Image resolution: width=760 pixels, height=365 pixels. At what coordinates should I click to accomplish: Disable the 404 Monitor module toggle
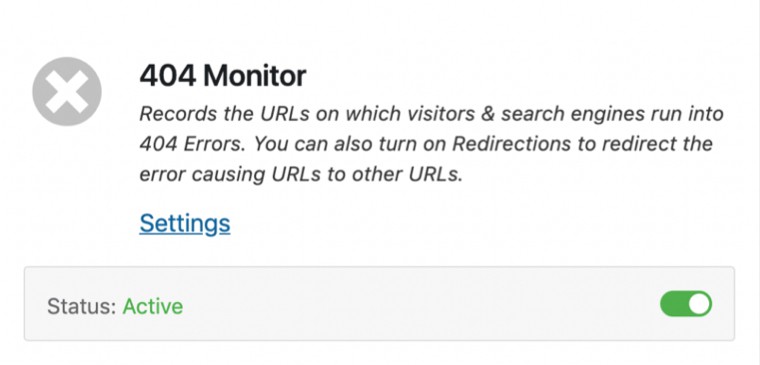pos(686,304)
